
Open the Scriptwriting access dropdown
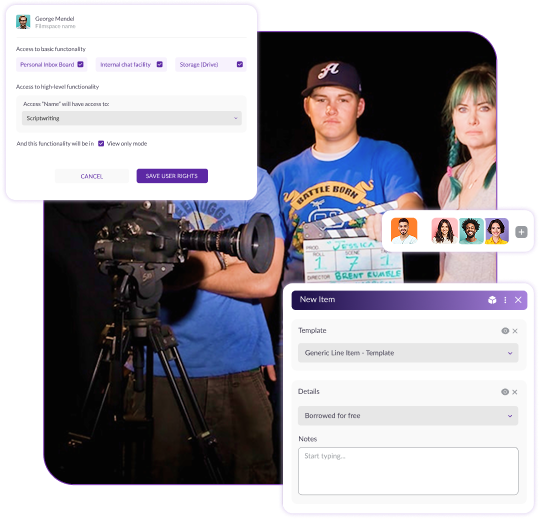click(x=132, y=118)
